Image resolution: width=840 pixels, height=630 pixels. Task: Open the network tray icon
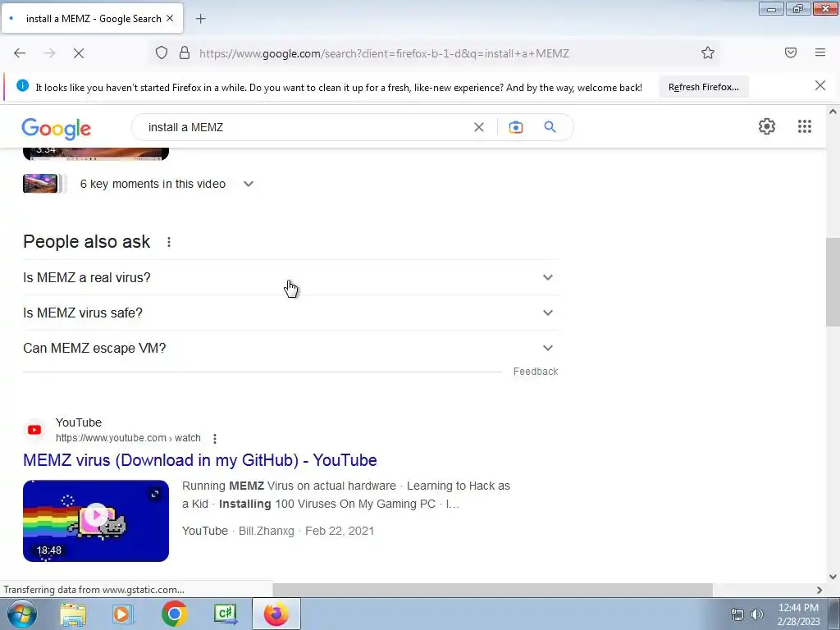737,614
